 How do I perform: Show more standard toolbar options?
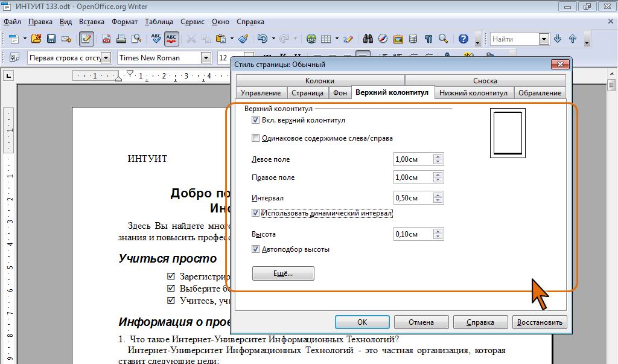pos(478,39)
